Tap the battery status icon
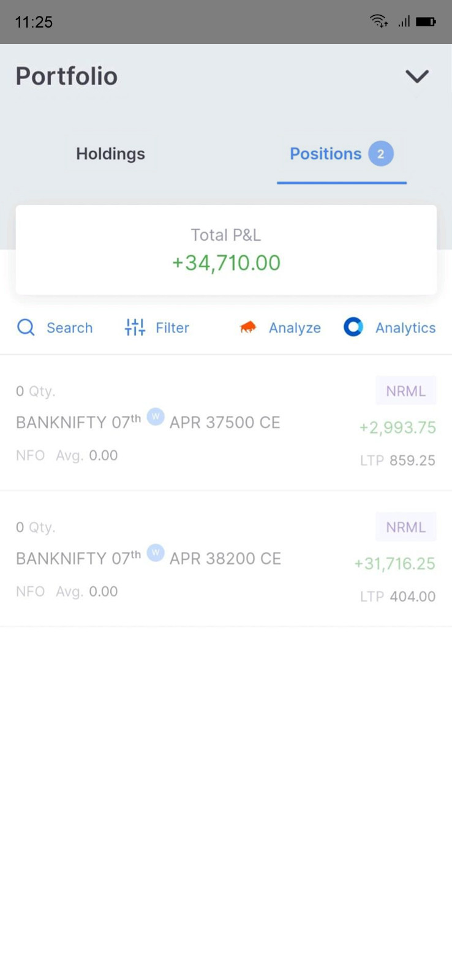 426,22
